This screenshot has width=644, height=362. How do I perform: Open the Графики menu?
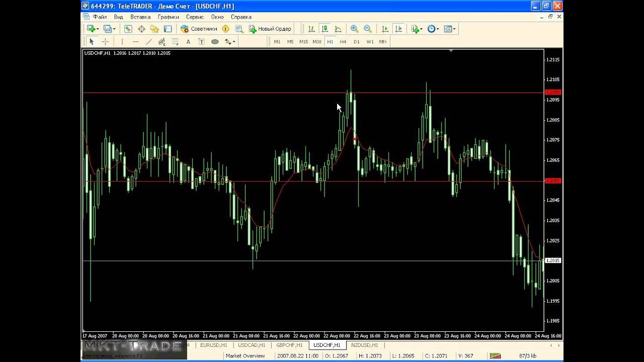pos(168,17)
